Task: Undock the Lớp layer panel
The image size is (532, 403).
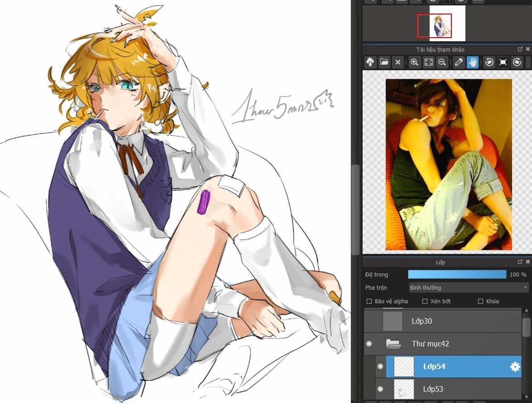Action: pyautogui.click(x=520, y=262)
